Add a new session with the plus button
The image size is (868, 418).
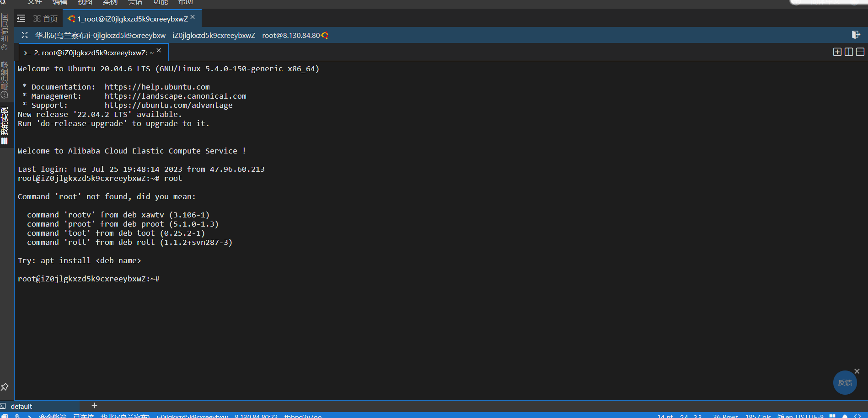tap(94, 405)
